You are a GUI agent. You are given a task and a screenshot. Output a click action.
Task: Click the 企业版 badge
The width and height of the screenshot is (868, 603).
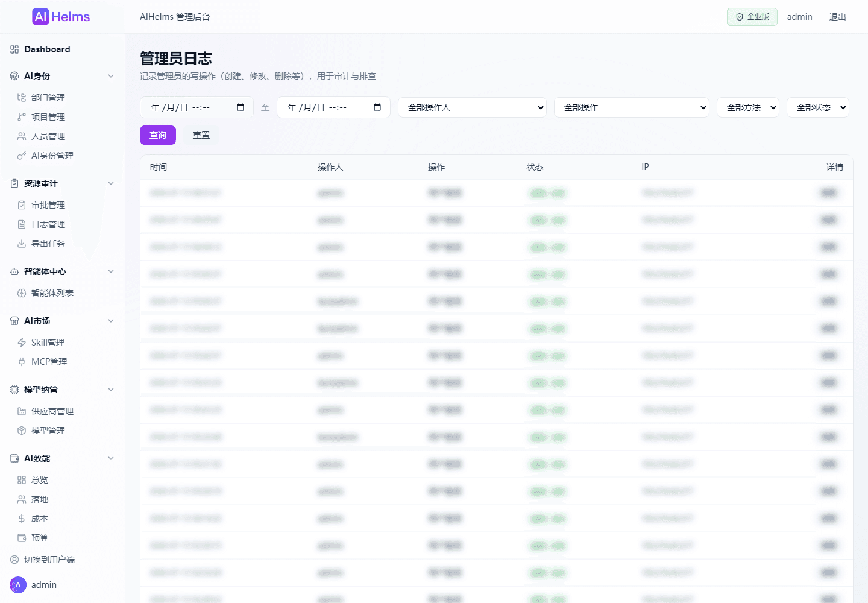[752, 17]
